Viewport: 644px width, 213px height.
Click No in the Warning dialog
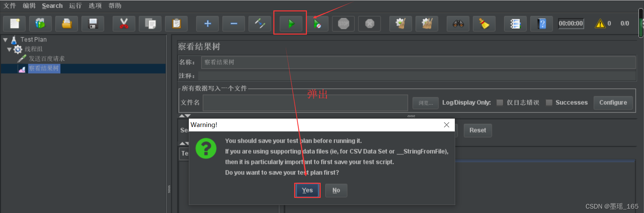coord(336,190)
